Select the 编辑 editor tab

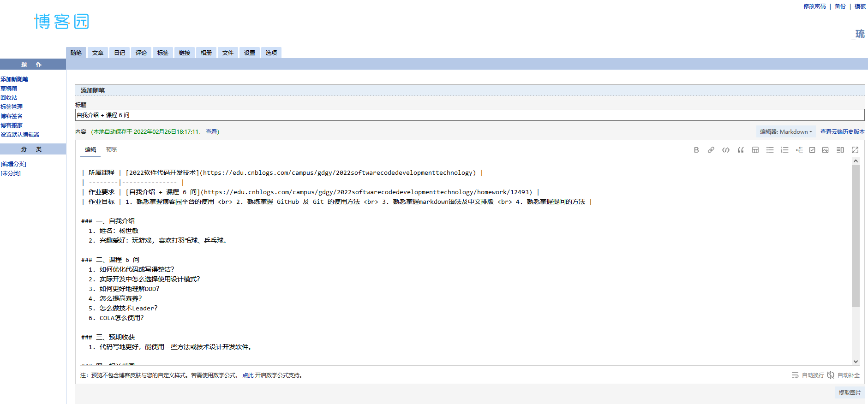point(90,150)
